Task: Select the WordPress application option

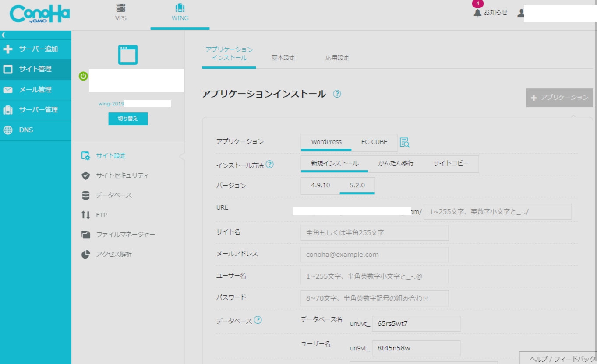Action: point(326,142)
